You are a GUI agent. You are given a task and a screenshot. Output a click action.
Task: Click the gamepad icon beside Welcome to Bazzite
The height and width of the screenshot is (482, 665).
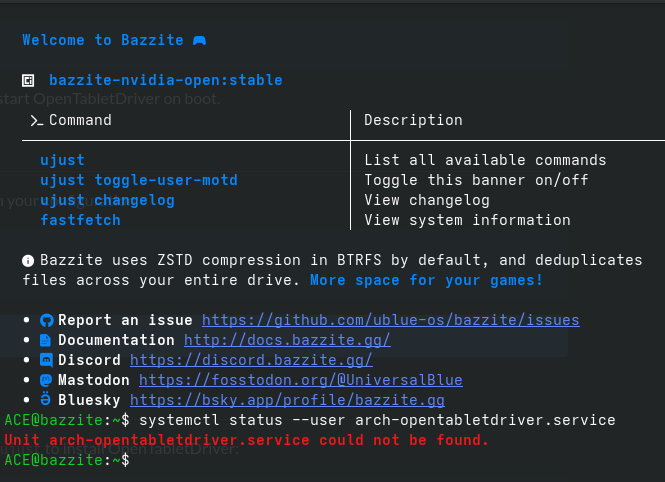click(x=200, y=40)
